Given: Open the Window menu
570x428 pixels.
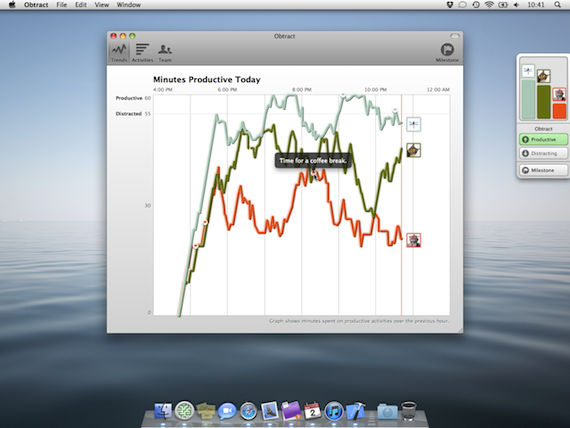Looking at the screenshot, I should point(129,5).
